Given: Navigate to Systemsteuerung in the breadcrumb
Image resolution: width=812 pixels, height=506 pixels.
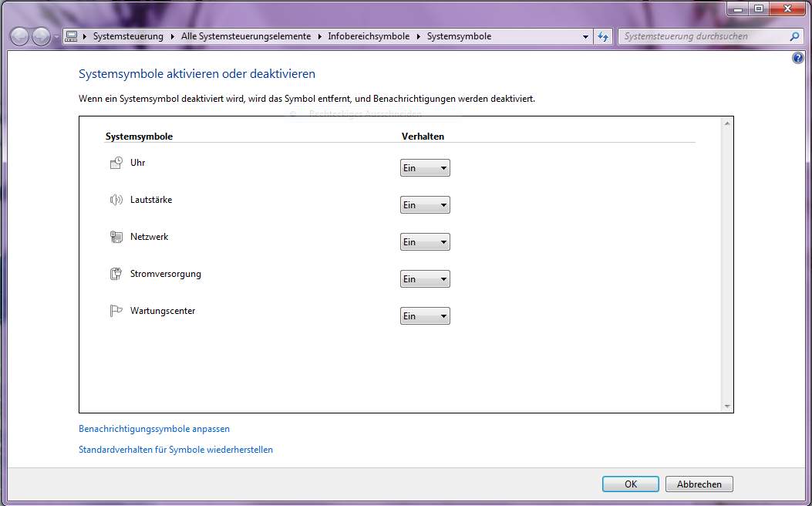Looking at the screenshot, I should (x=126, y=35).
